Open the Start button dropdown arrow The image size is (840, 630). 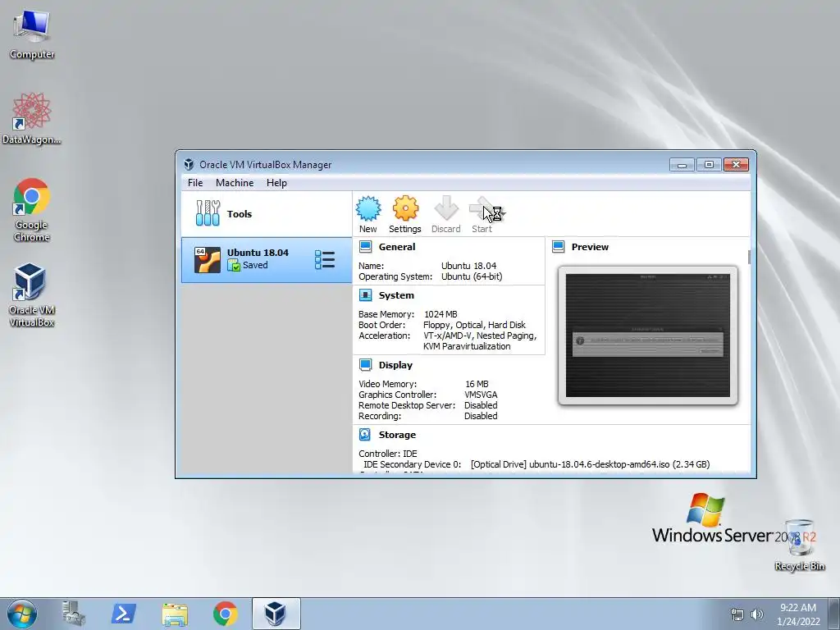pos(503,214)
